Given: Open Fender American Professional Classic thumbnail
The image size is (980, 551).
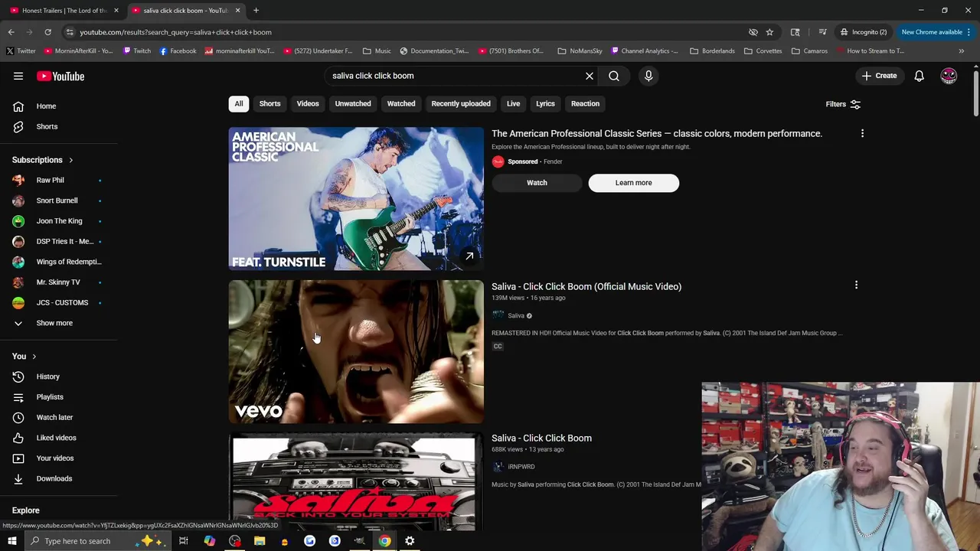Looking at the screenshot, I should (x=356, y=199).
